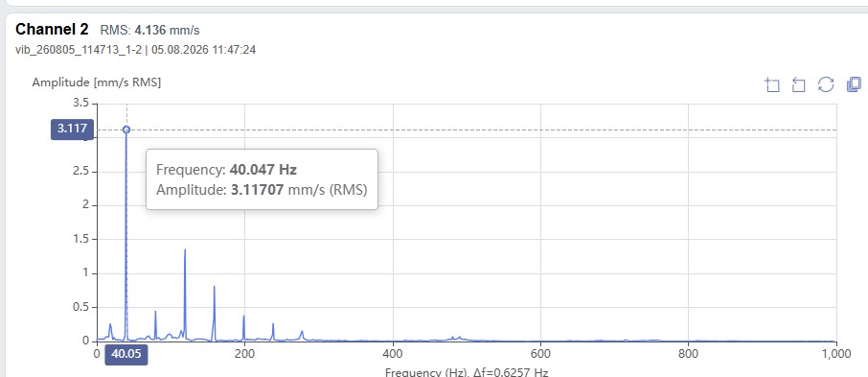Click the spectrum peak near 80 Hz
The image size is (868, 377).
(155, 312)
